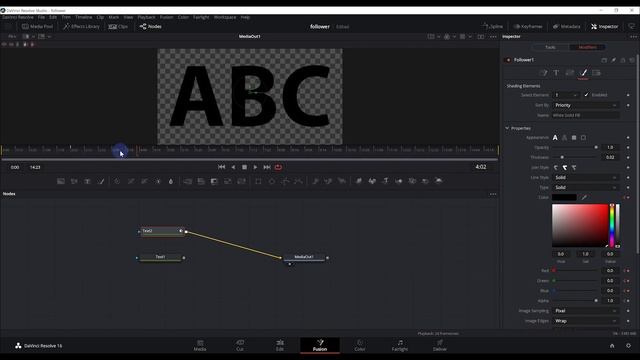Toggle the Inspector panel button

[604, 27]
